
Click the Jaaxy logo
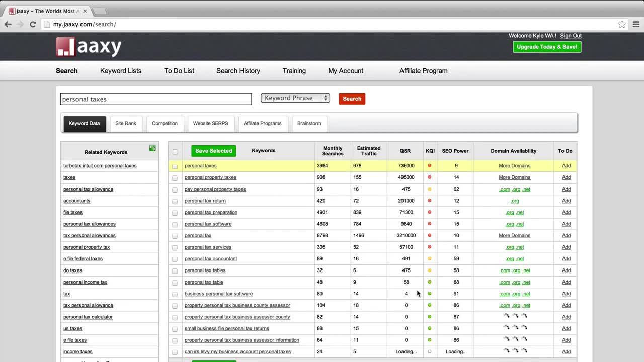click(x=89, y=47)
